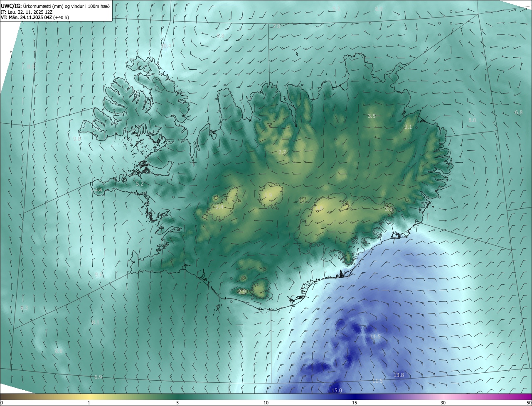Click the 4.4 value label on the map
The width and height of the screenshot is (532, 406).
pos(99,190)
